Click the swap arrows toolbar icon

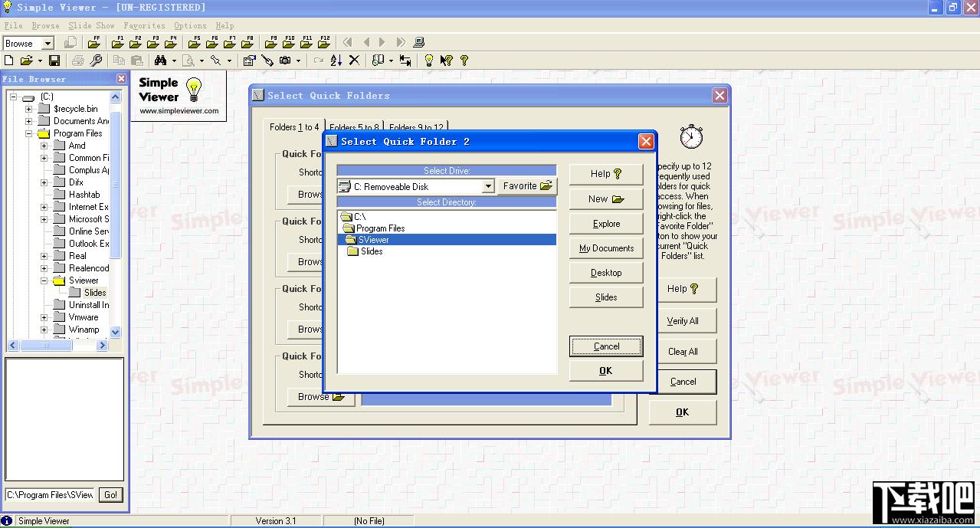pos(405,61)
